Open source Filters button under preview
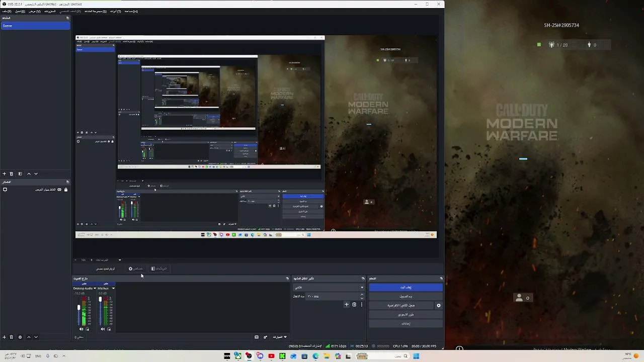Viewport: 644px width, 362px height. [159, 268]
